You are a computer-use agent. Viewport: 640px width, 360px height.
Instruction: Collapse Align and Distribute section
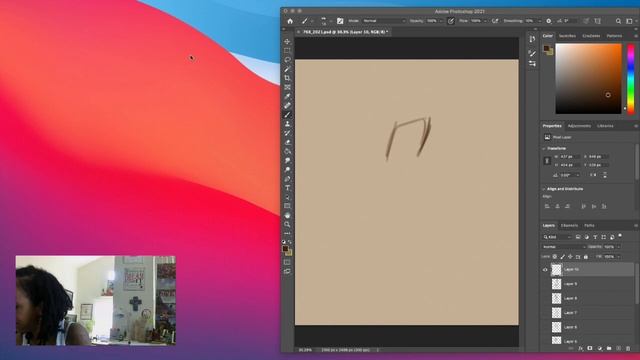pos(544,189)
